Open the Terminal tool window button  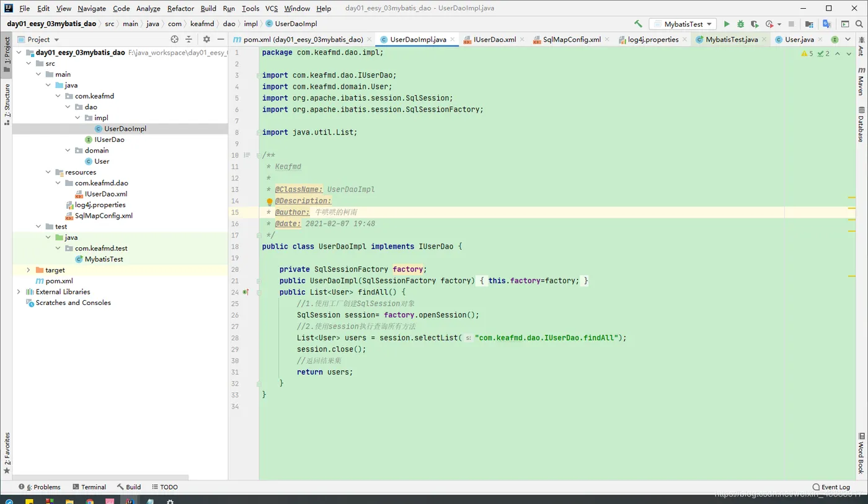pos(89,487)
